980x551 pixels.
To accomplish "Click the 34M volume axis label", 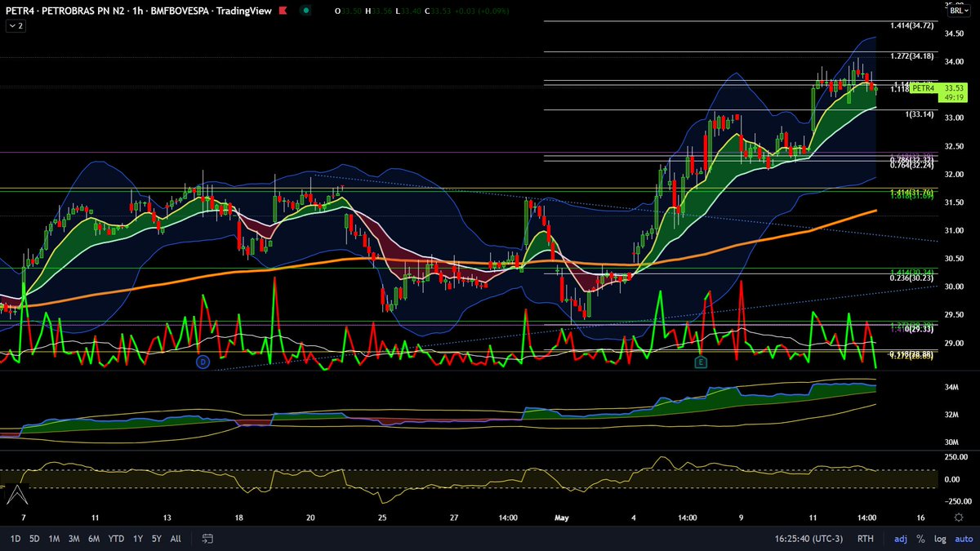I will pos(953,387).
